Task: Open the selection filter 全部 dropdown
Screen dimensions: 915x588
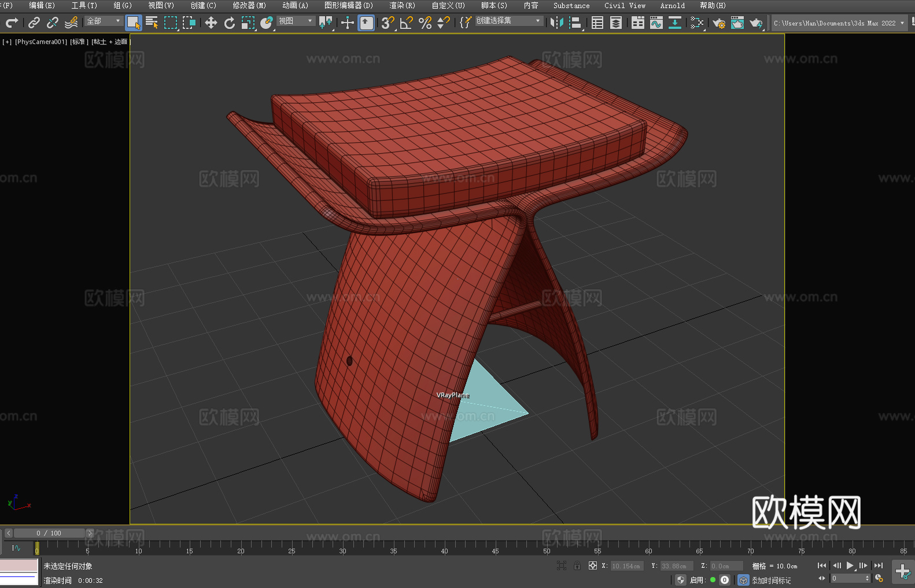Action: [x=104, y=21]
